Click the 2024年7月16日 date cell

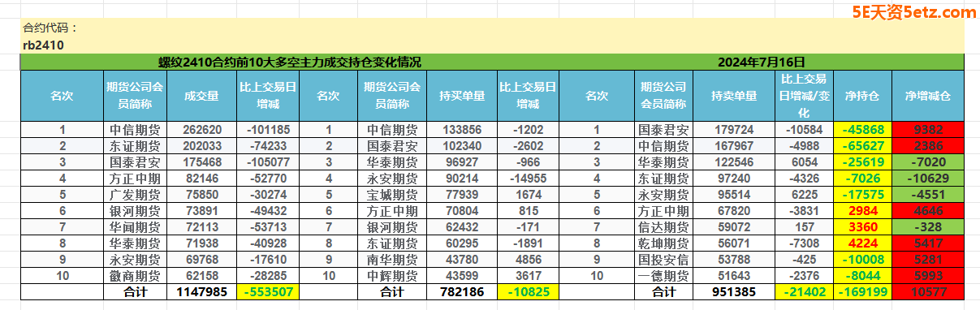(x=761, y=62)
